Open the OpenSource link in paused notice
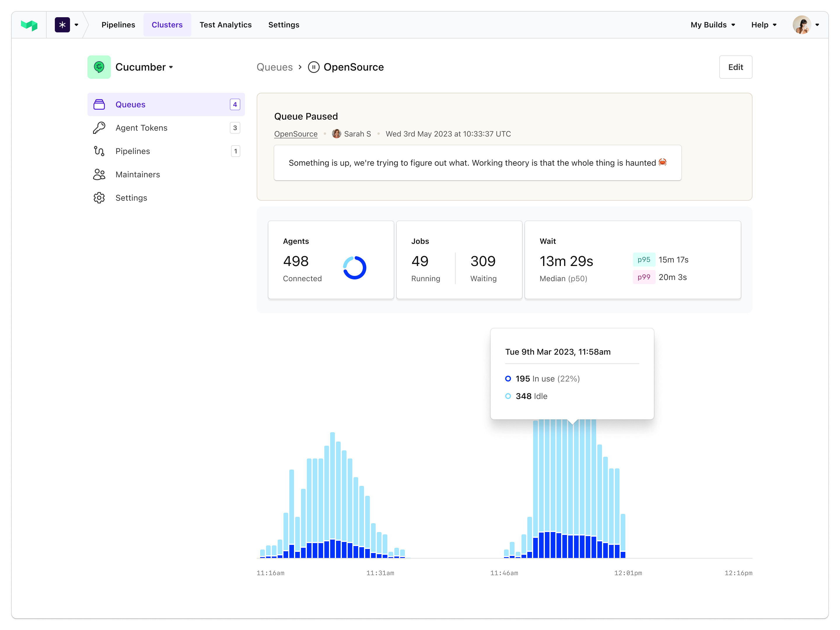This screenshot has width=840, height=630. pos(295,134)
